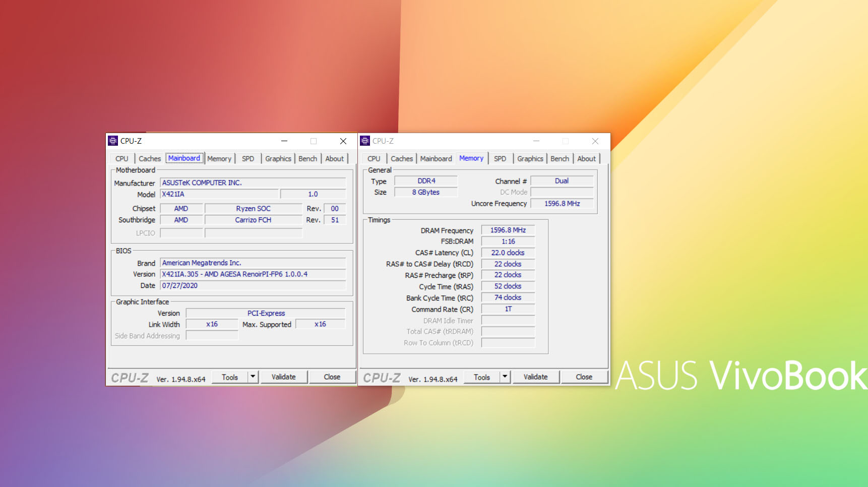Click the chipset Ryzen SOC field
The height and width of the screenshot is (487, 868).
pyautogui.click(x=254, y=209)
